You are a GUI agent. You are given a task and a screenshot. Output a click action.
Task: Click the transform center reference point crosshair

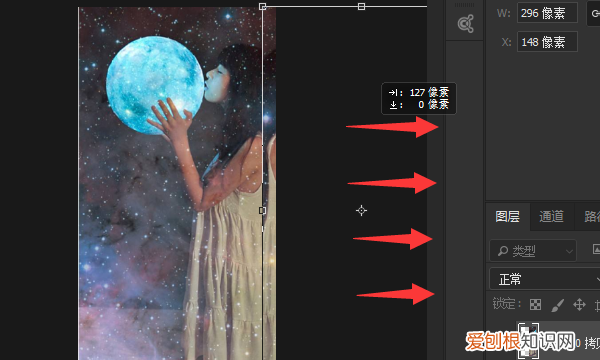point(361,210)
